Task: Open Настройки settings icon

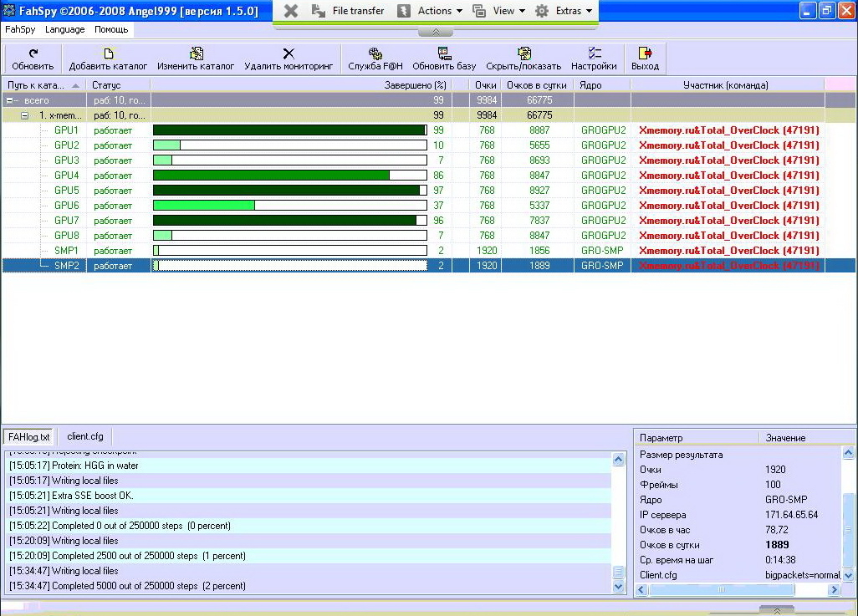Action: click(594, 53)
